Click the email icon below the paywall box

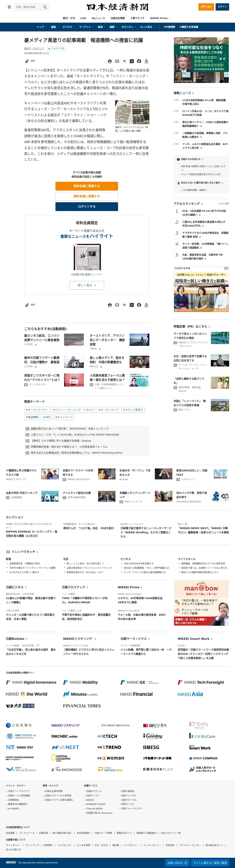117,305
